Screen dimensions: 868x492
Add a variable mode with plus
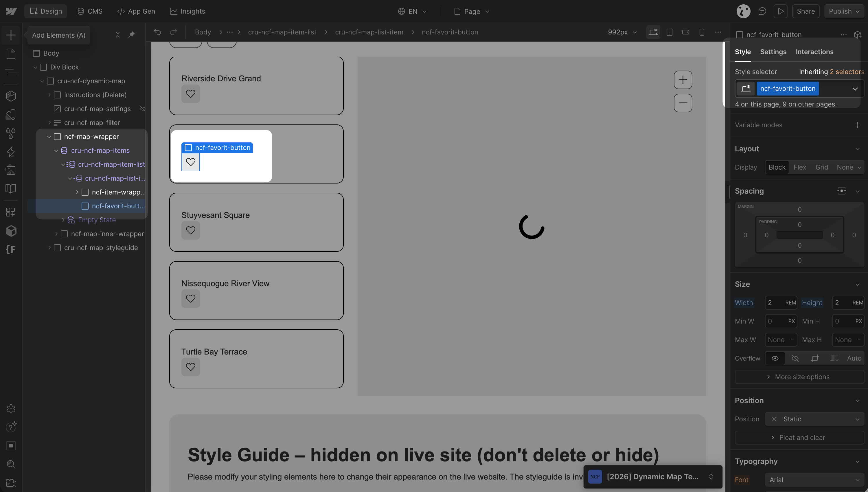857,125
